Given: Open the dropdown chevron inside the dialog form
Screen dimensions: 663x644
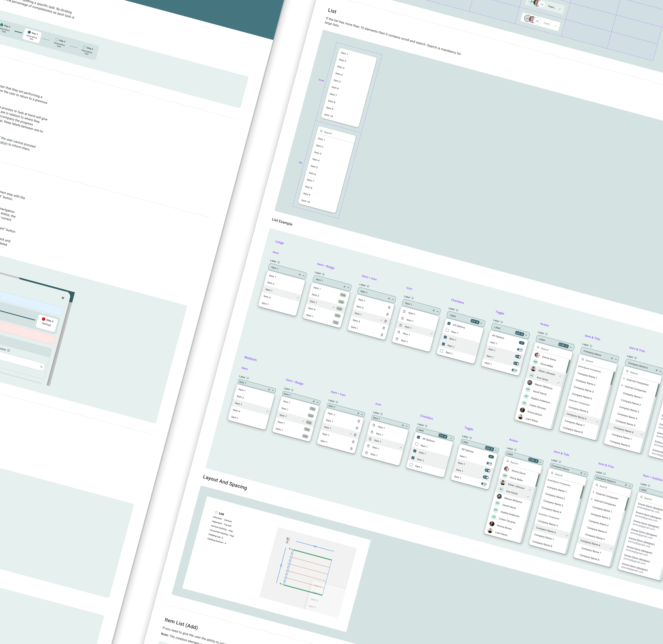Looking at the screenshot, I should click(x=41, y=367).
